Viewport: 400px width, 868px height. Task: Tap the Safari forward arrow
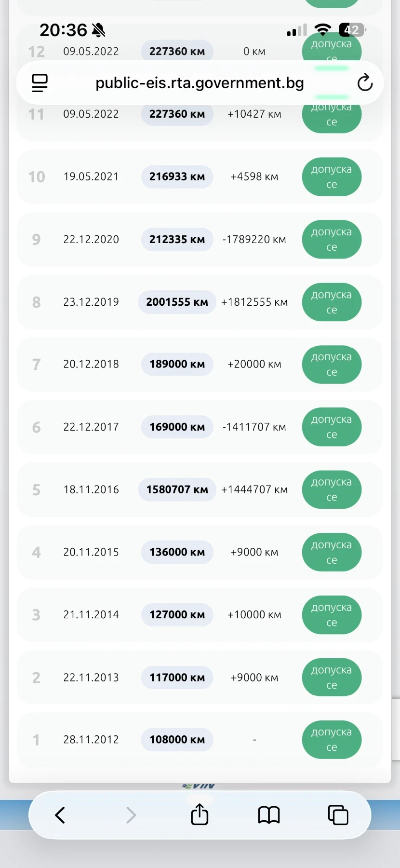131,815
